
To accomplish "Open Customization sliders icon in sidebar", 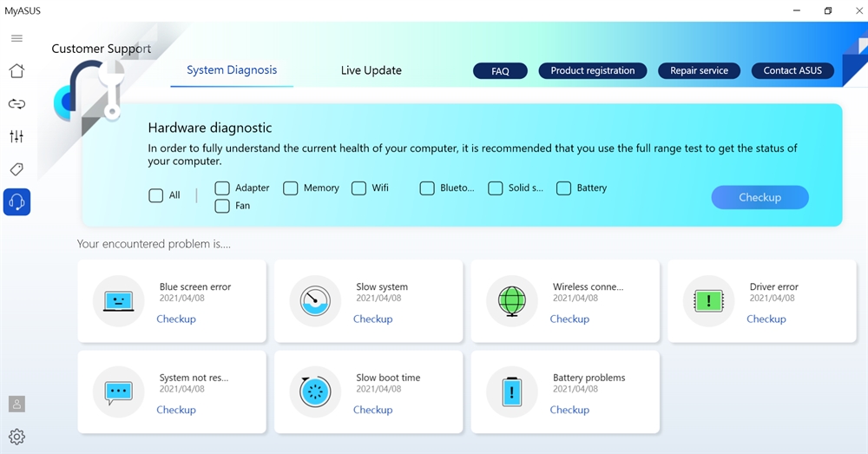I will tap(16, 136).
